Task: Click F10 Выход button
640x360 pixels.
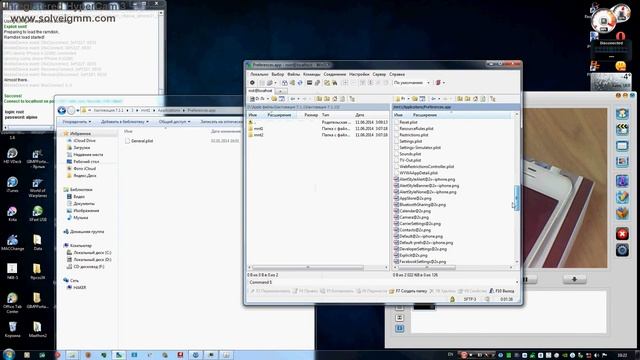Action: pos(502,291)
